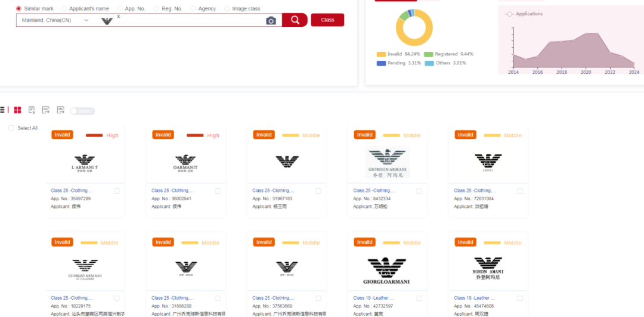Open the GIORGIO ARMANI logo thumbnail

click(x=85, y=270)
